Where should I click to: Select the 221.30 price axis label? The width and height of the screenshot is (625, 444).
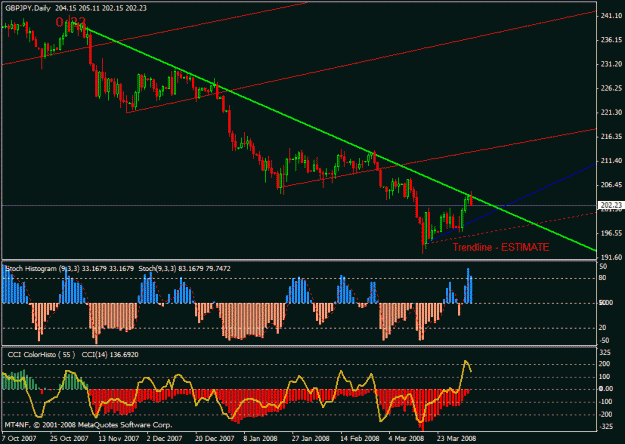coord(611,113)
